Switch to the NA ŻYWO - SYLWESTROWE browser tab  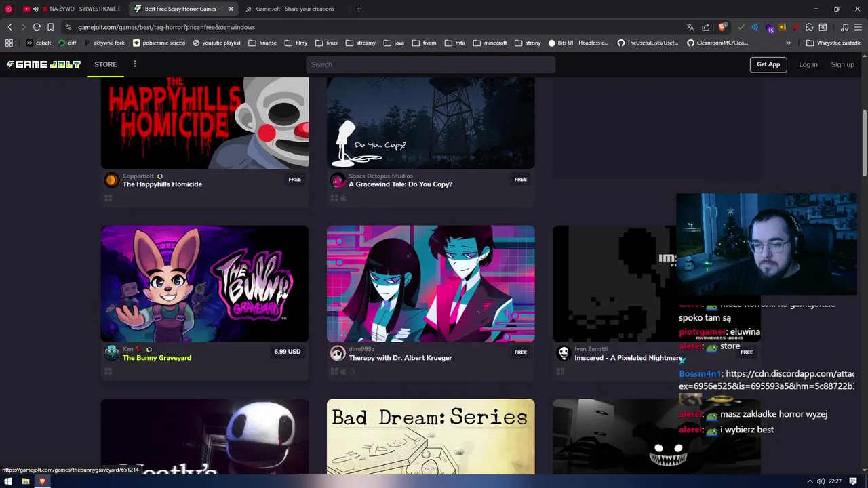tap(71, 9)
